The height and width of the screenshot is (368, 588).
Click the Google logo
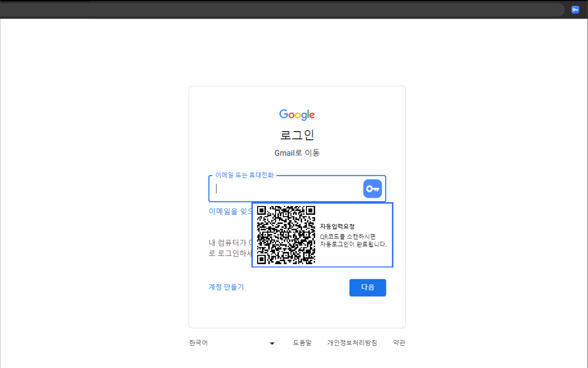(297, 115)
